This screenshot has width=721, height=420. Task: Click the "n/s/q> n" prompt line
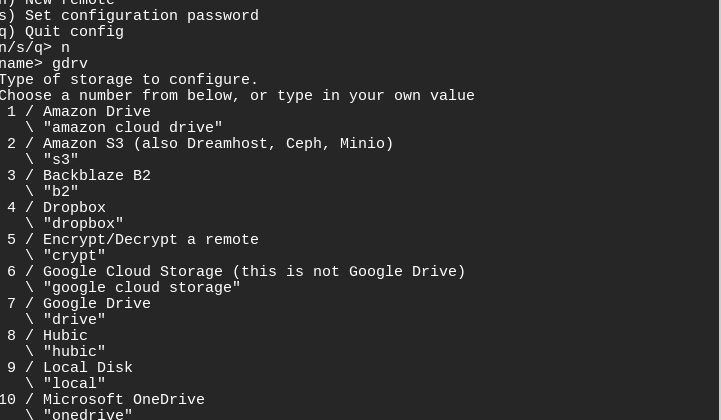35,47
